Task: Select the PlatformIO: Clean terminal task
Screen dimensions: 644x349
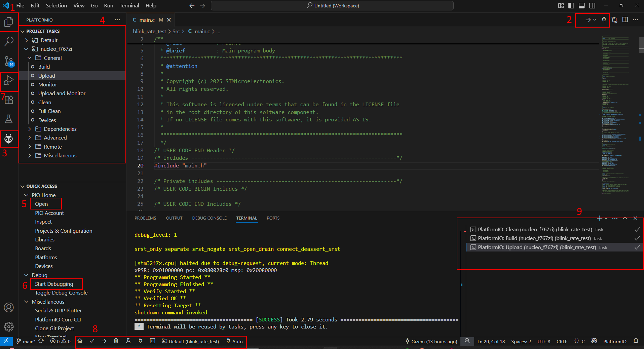Action: [x=554, y=230]
